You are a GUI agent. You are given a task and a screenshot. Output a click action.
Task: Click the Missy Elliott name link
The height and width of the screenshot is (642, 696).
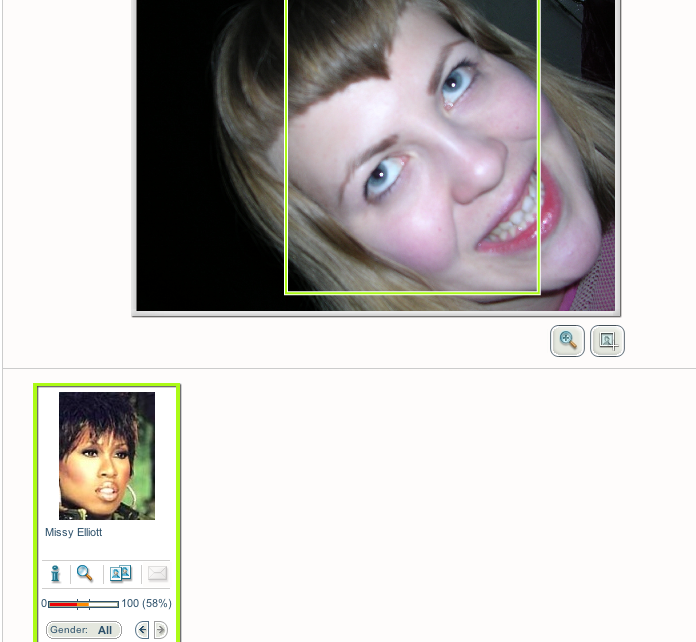coord(73,532)
